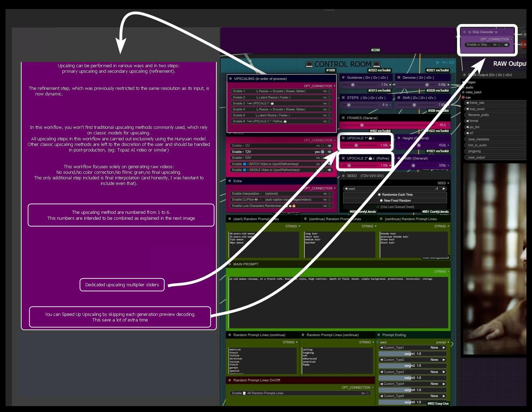Click the Guidance slider handle
Screen dimensions: 532x412
coord(353,85)
